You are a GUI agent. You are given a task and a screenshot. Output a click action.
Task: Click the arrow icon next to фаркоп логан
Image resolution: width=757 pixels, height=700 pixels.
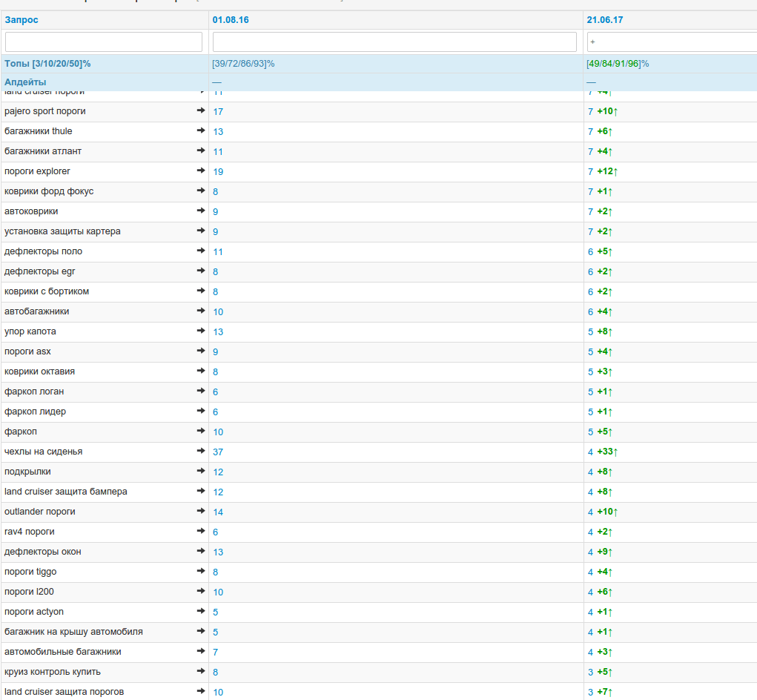(201, 392)
